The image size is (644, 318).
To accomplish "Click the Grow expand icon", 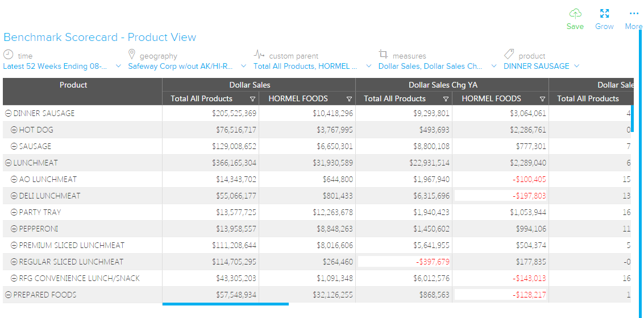I will tap(604, 14).
